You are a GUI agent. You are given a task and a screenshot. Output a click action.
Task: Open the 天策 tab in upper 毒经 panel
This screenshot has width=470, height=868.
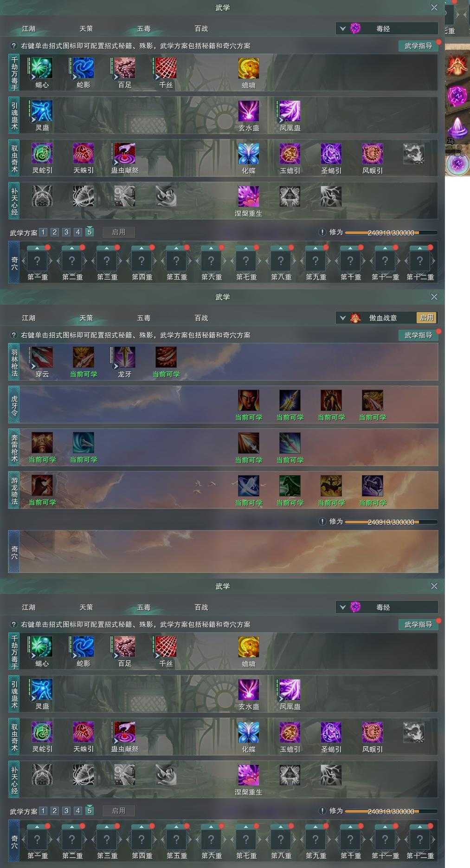[x=86, y=28]
